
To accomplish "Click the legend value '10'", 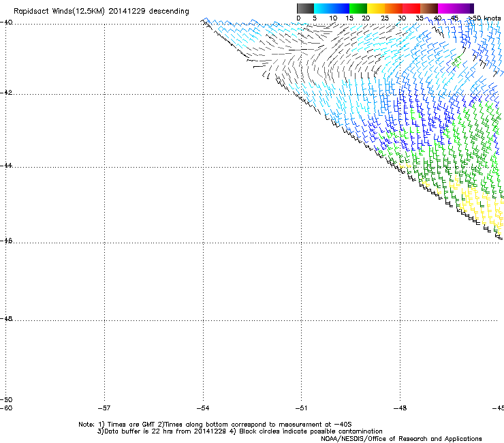I will click(333, 18).
